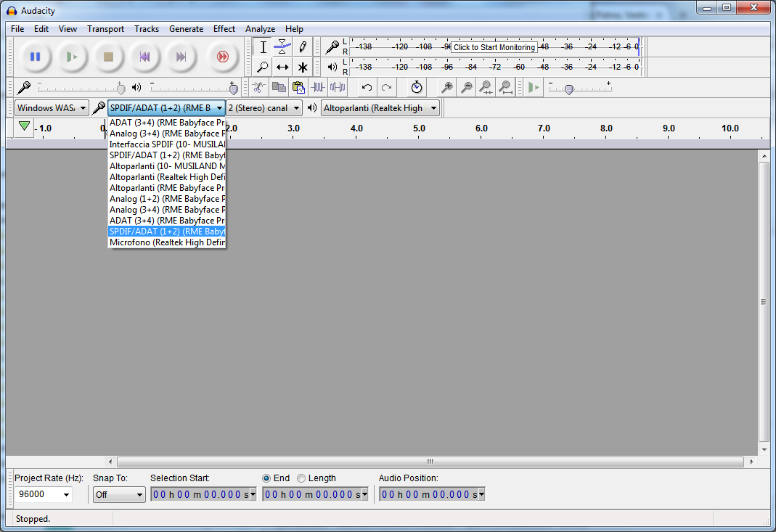Select the Zoom magnifier tool
Viewport: 776px width, 532px height.
(x=264, y=67)
